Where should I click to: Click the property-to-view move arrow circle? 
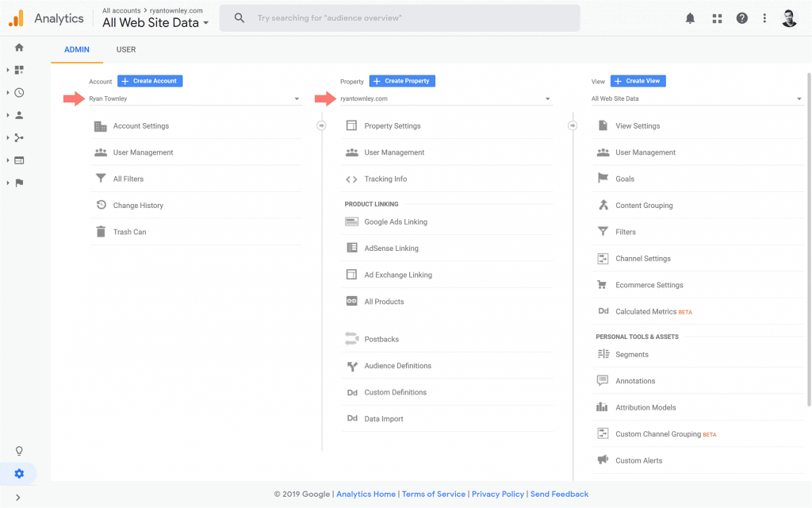573,125
